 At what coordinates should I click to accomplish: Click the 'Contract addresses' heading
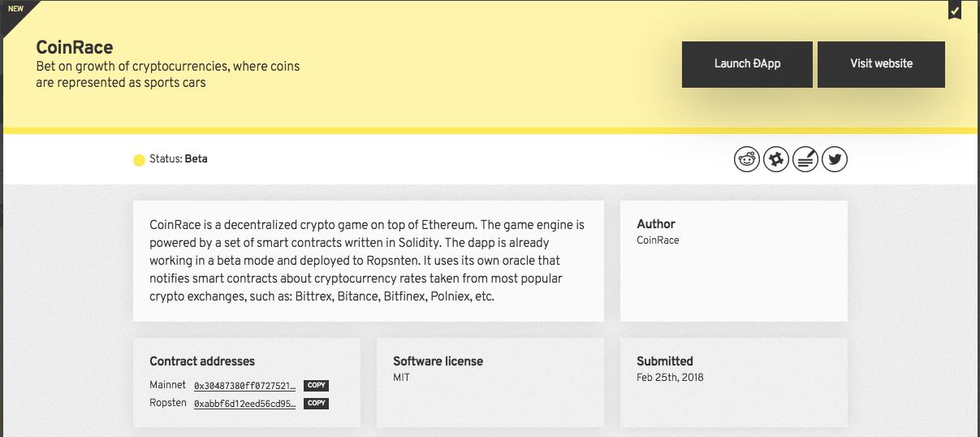[x=202, y=361]
